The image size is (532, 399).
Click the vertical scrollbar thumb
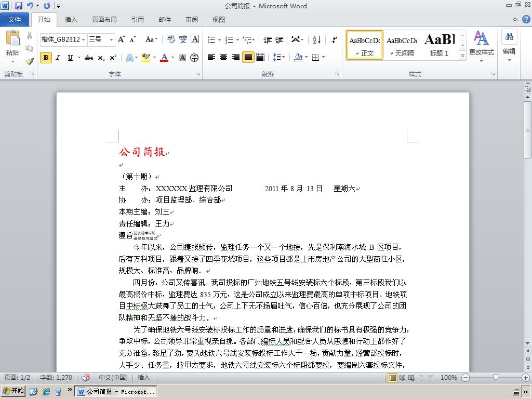click(528, 129)
